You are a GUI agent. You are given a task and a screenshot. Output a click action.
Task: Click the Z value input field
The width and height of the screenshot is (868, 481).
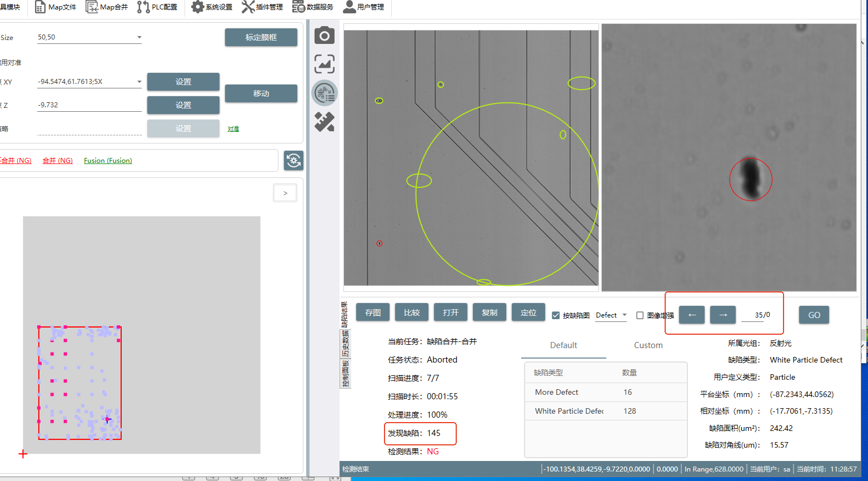pos(89,105)
